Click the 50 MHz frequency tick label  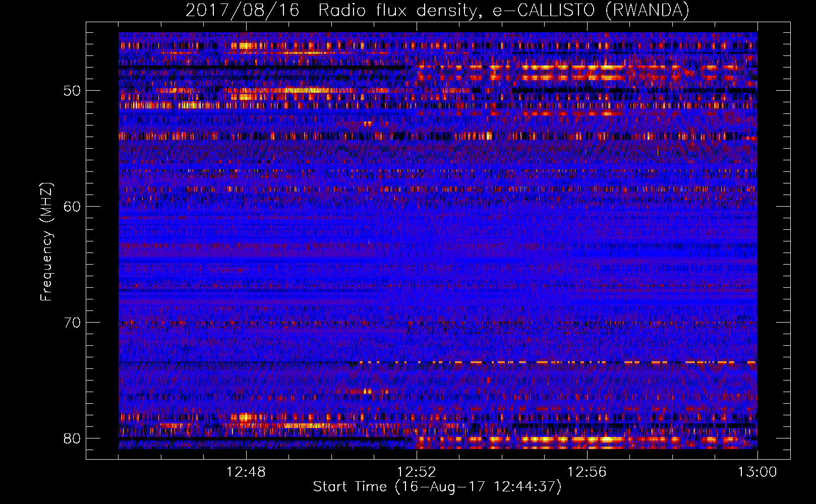coord(72,91)
